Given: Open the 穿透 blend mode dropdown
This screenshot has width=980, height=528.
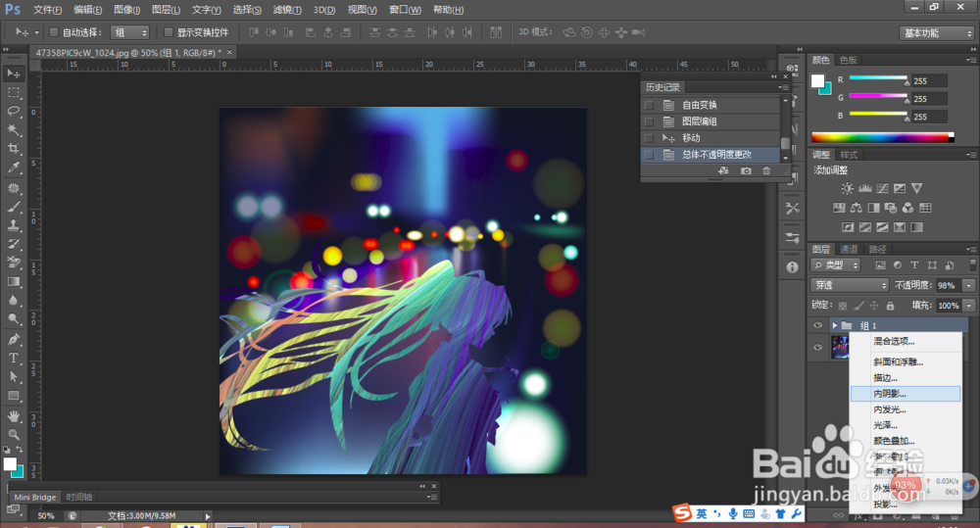Looking at the screenshot, I should pos(850,285).
